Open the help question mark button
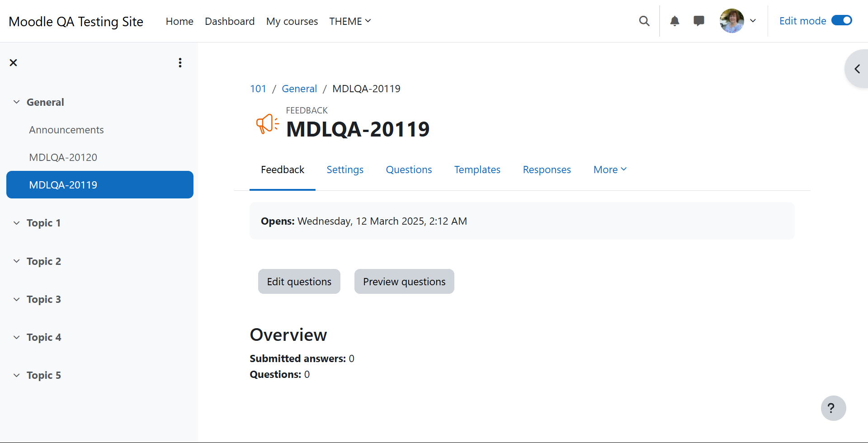Viewport: 868px width, 443px height. (x=833, y=408)
